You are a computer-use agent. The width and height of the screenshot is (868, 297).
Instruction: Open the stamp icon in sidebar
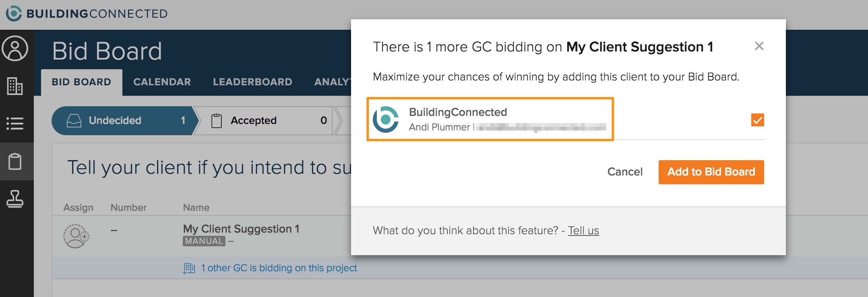pyautogui.click(x=15, y=199)
